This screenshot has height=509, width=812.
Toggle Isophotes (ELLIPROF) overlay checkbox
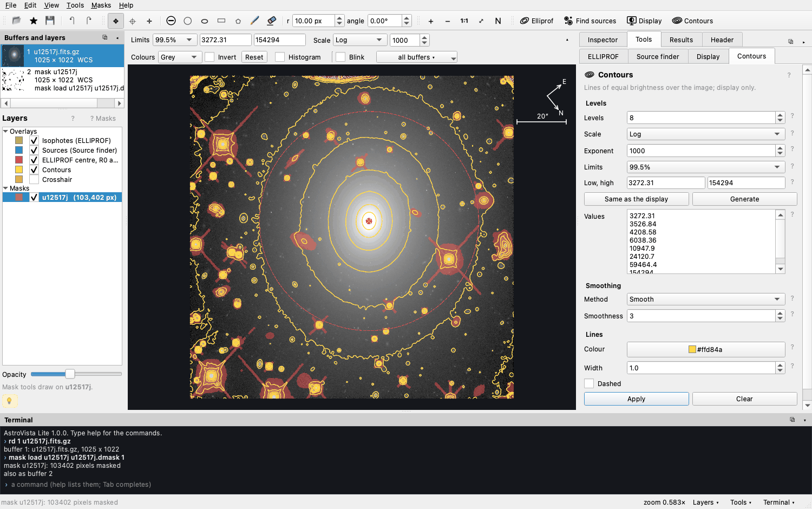click(x=34, y=140)
